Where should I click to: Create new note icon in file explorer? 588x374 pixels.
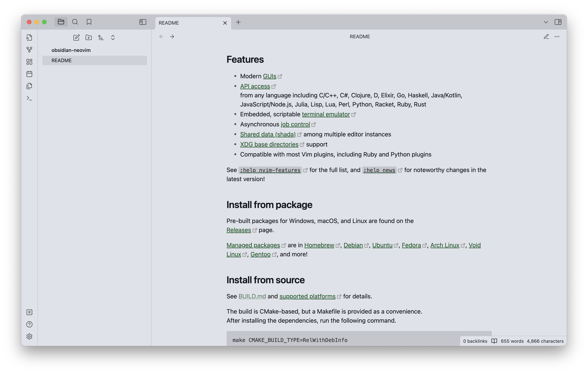coord(76,37)
